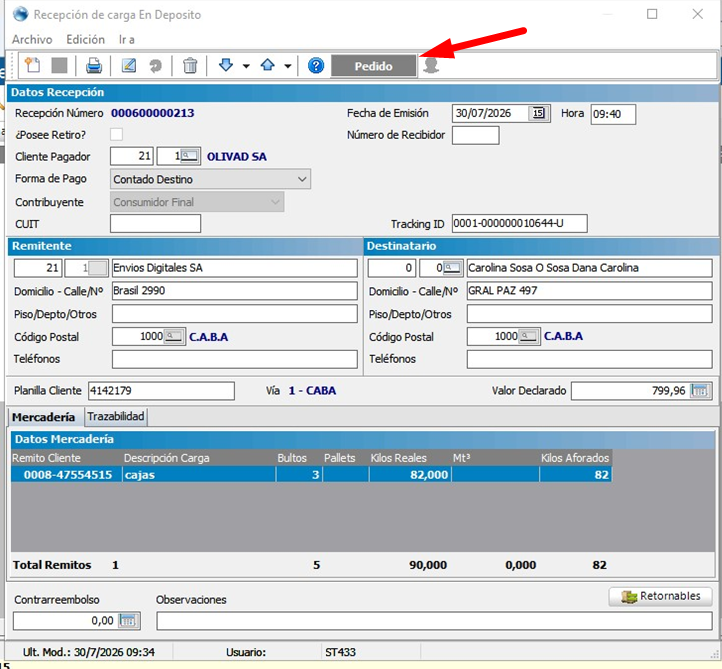Image resolution: width=722 pixels, height=669 pixels.
Task: Click the Retornables button
Action: (x=661, y=596)
